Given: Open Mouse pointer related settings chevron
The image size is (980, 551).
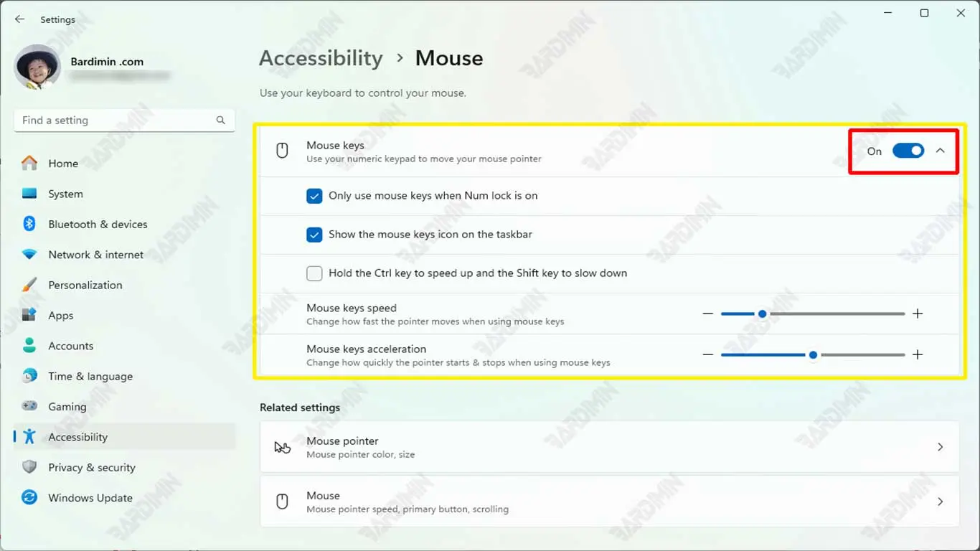Looking at the screenshot, I should pyautogui.click(x=940, y=447).
